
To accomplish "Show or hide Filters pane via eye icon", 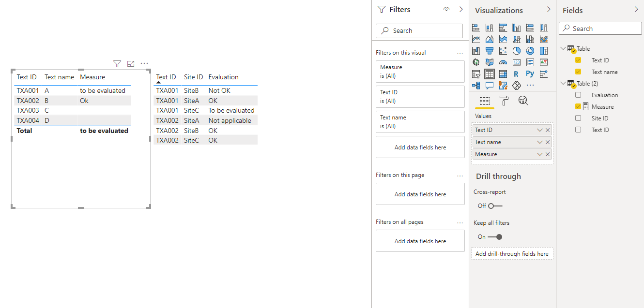I will 446,9.
